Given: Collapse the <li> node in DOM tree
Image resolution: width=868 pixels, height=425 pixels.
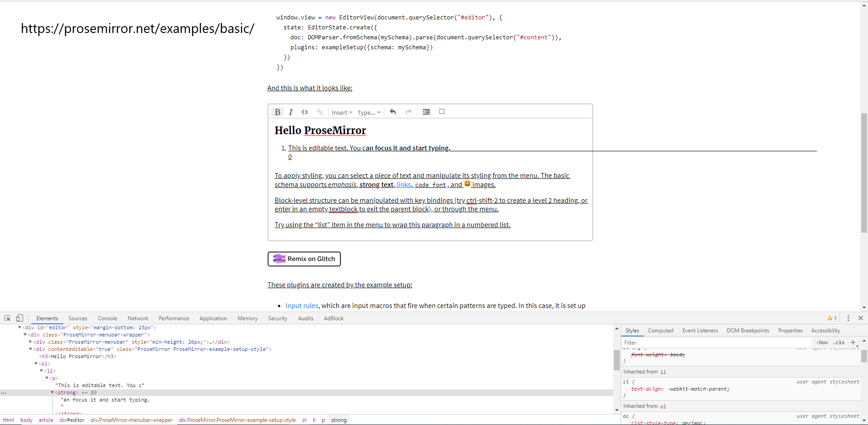Looking at the screenshot, I should [41, 371].
